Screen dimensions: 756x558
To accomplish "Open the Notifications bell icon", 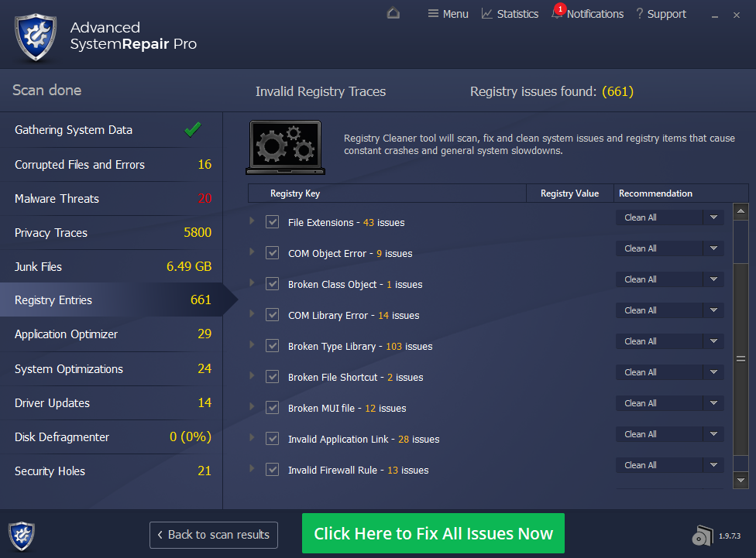I will [557, 13].
